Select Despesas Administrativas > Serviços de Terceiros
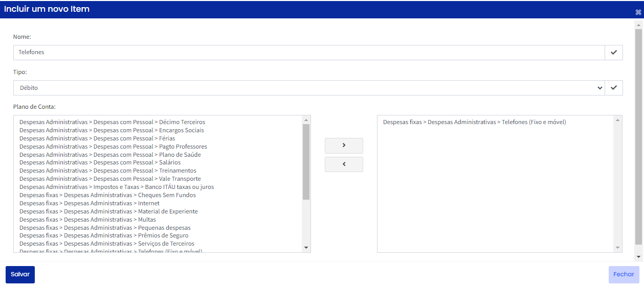This screenshot has height=288, width=644. pos(107,244)
